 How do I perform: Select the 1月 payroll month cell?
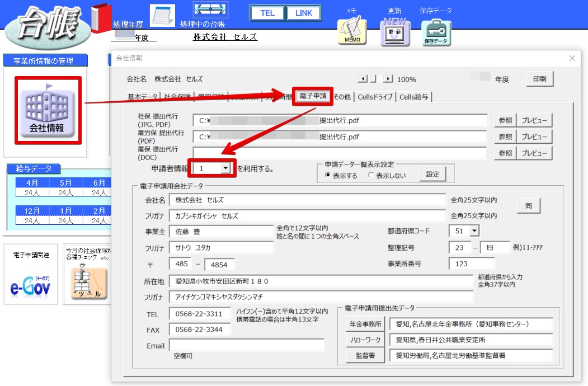tap(65, 211)
